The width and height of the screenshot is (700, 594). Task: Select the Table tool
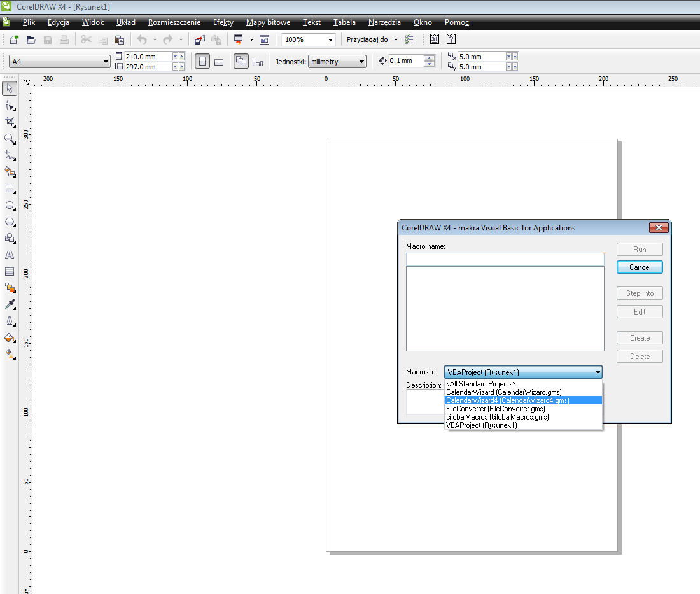point(10,271)
